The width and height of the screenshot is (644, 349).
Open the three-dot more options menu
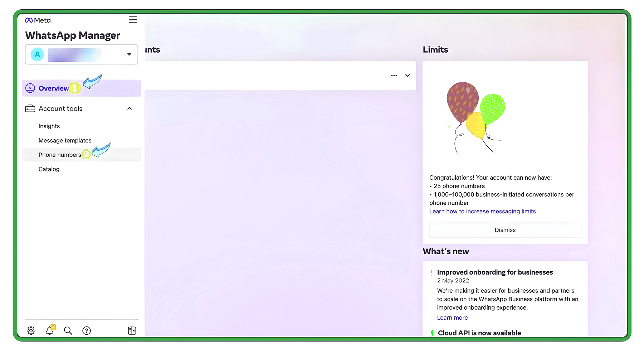click(x=394, y=76)
